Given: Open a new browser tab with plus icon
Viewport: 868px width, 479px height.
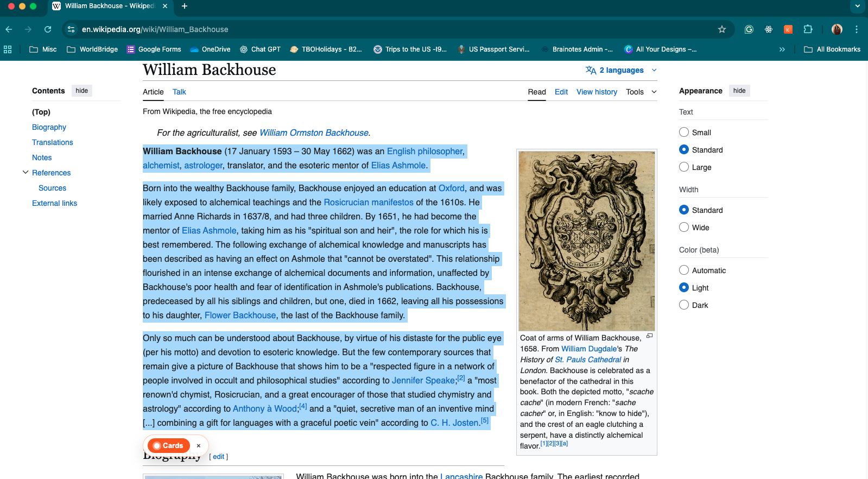Looking at the screenshot, I should tap(185, 6).
